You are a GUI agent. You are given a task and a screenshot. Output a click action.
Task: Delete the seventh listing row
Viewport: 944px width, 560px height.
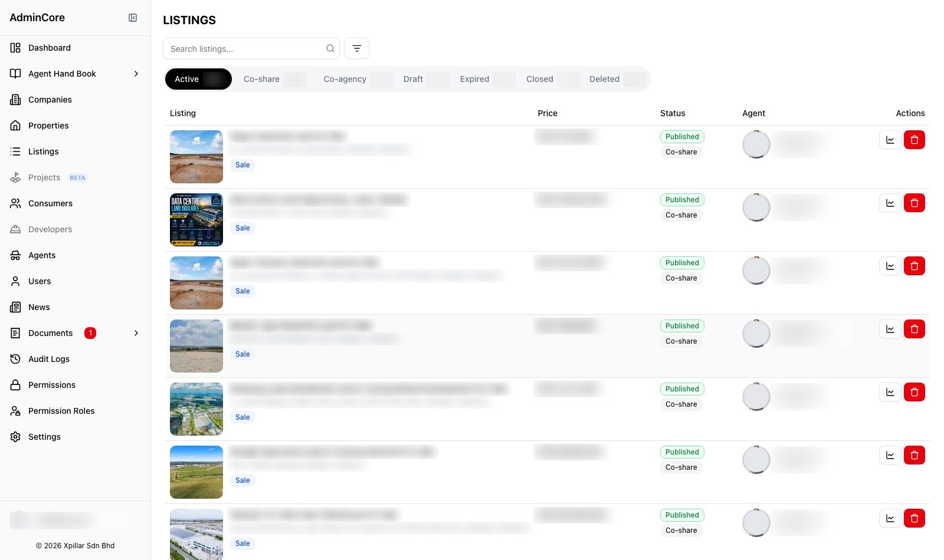point(914,518)
